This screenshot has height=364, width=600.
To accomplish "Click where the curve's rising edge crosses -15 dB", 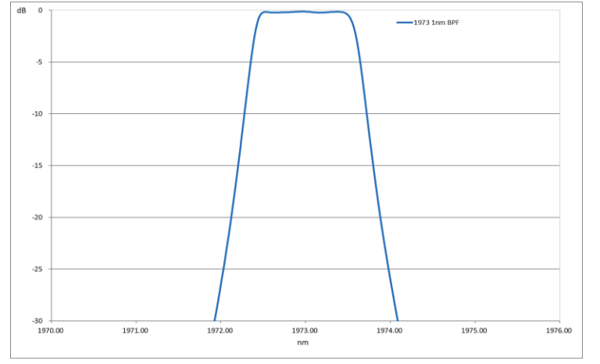I will pos(237,166).
